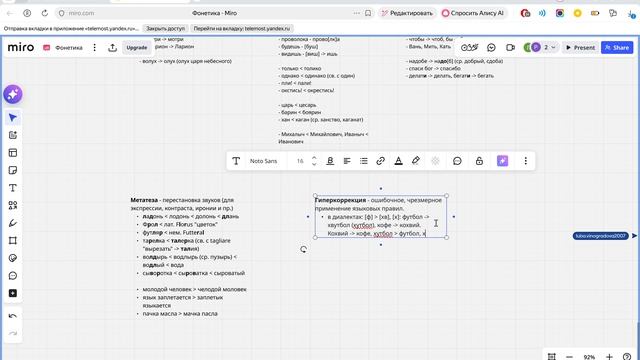Toggle lock on the selected text box
Viewport: 640px width, 360px height.
[x=479, y=161]
